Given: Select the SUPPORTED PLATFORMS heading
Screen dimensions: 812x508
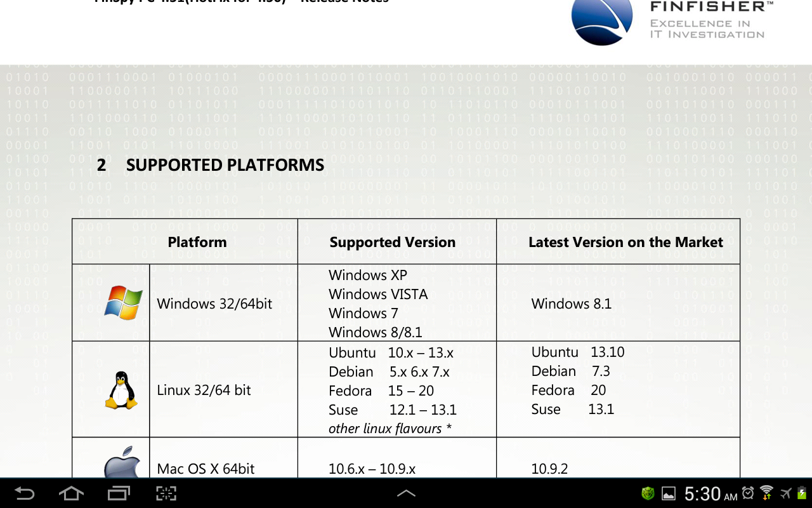Looking at the screenshot, I should (225, 164).
